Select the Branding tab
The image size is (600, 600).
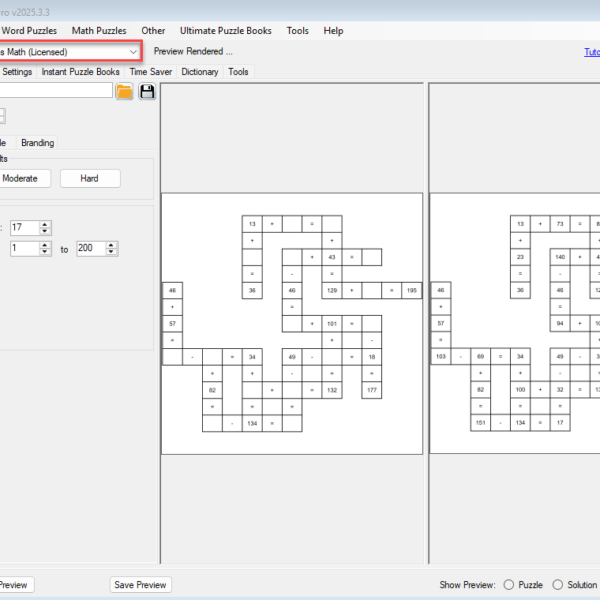pyautogui.click(x=38, y=143)
